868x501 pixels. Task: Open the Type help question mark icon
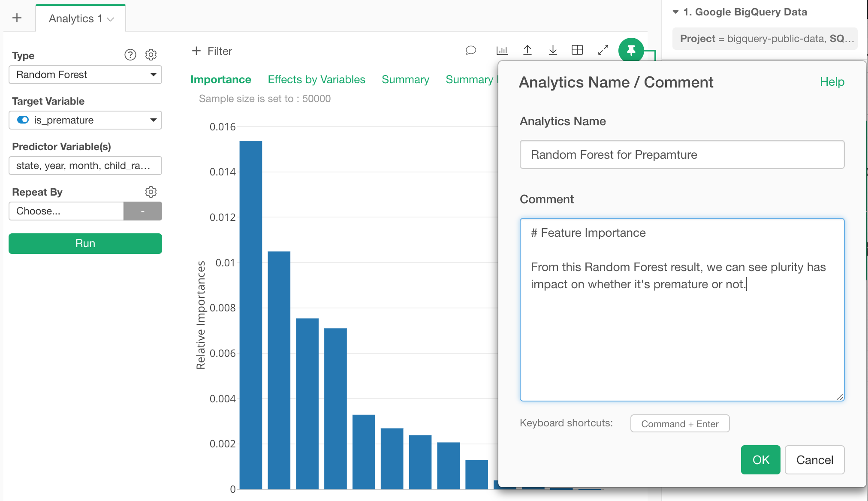click(x=130, y=55)
